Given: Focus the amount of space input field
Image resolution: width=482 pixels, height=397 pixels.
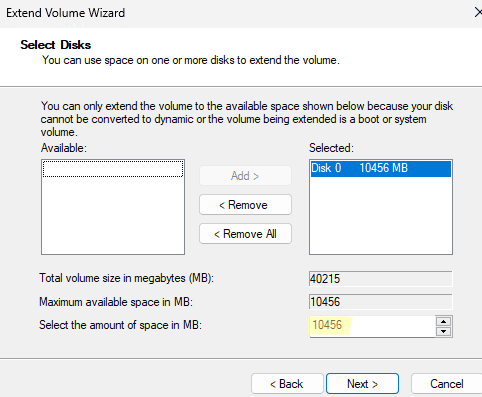Looking at the screenshot, I should (372, 326).
